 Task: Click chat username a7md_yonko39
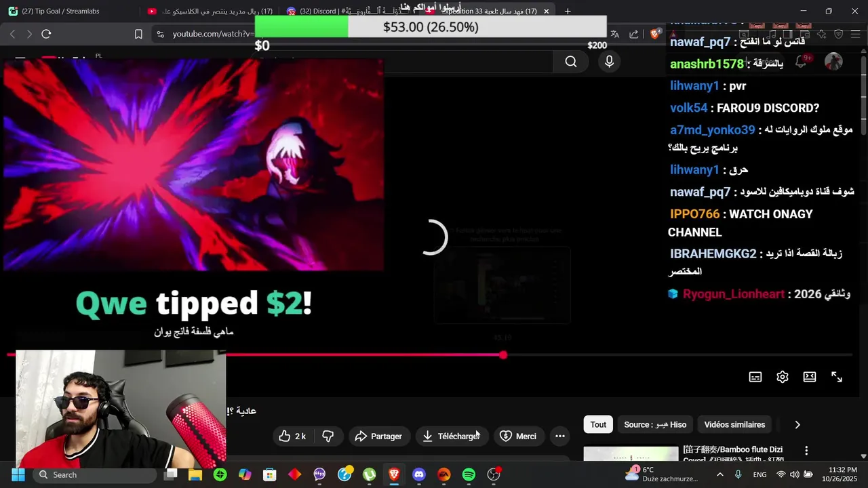tap(712, 130)
